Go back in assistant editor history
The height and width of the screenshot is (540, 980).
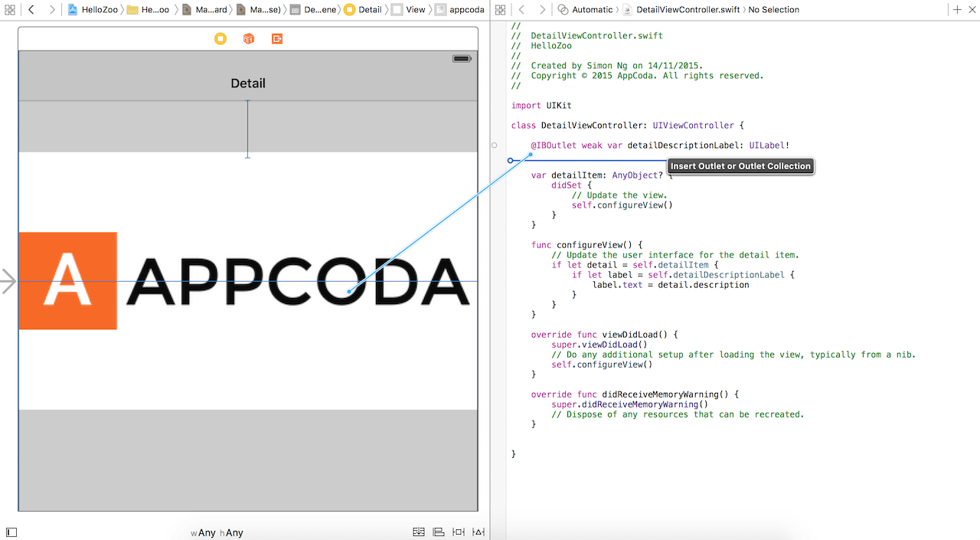(x=521, y=10)
